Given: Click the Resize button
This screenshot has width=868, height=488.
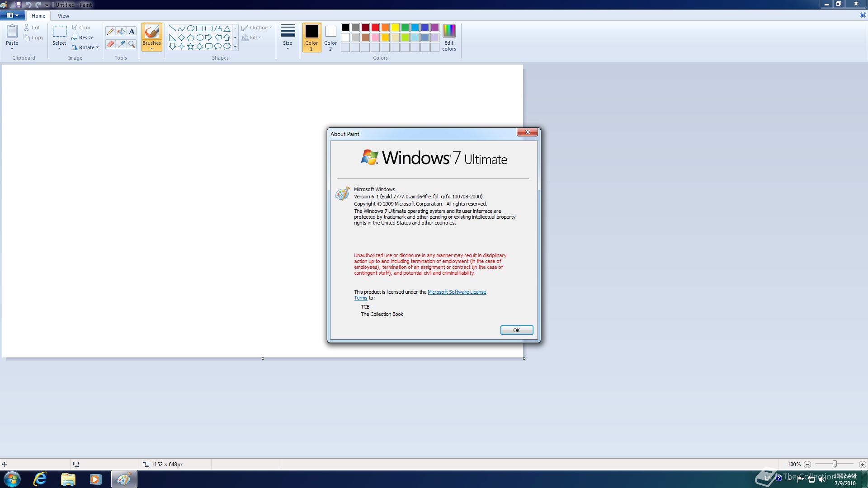Looking at the screenshot, I should pyautogui.click(x=82, y=38).
